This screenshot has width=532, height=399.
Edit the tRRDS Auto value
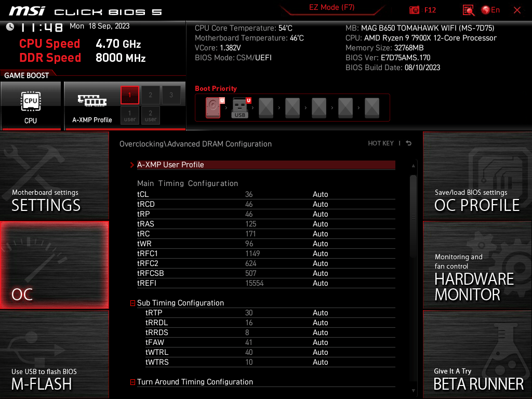pos(320,332)
